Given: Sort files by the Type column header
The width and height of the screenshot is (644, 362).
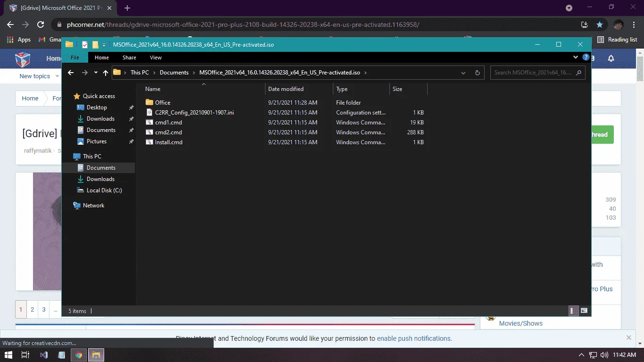Looking at the screenshot, I should [x=342, y=89].
